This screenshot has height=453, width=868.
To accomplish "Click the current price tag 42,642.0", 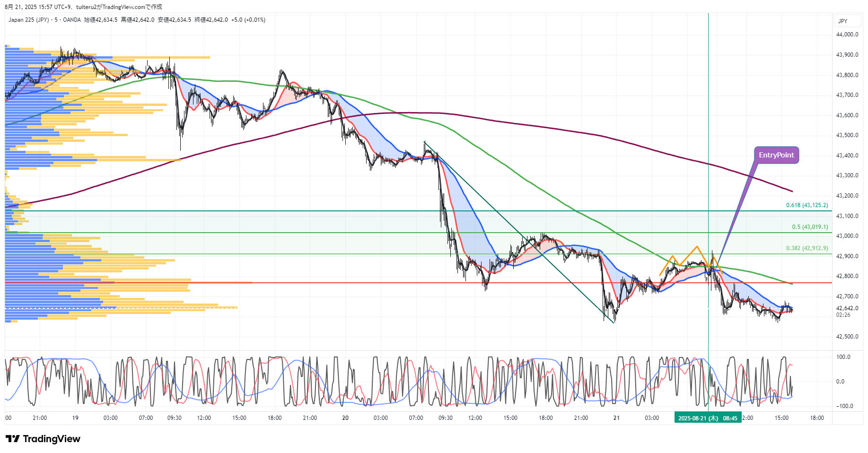I will point(847,308).
